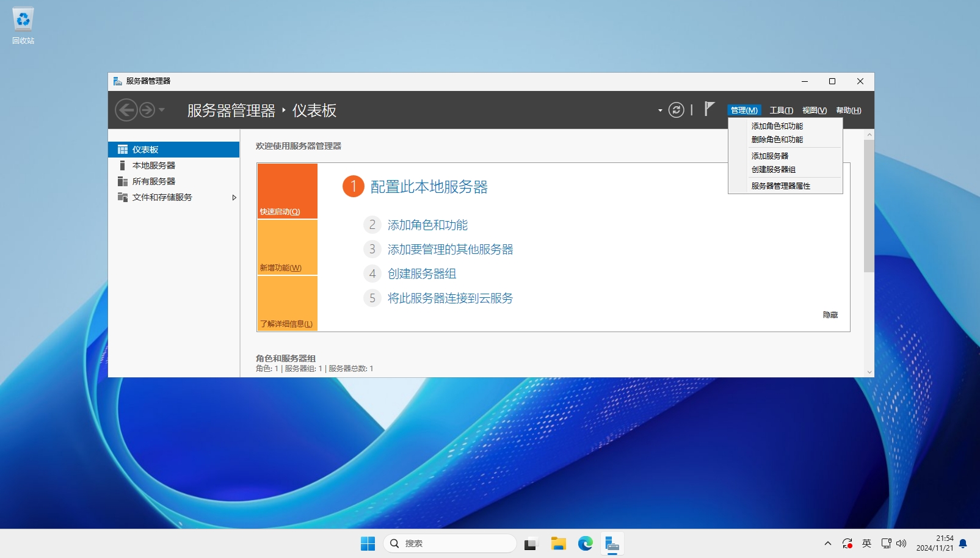
Task: Select 服务器管理器属性 menu entry
Action: tap(780, 186)
